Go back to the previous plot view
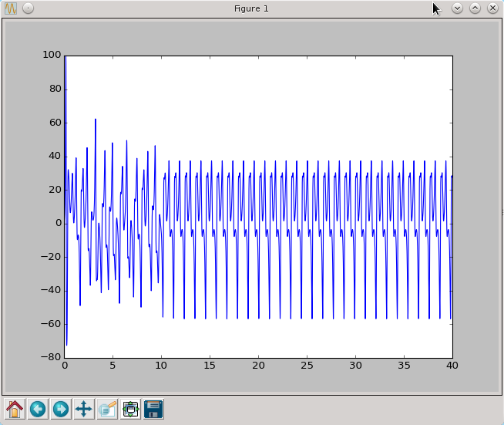504x425 pixels. pyautogui.click(x=38, y=409)
